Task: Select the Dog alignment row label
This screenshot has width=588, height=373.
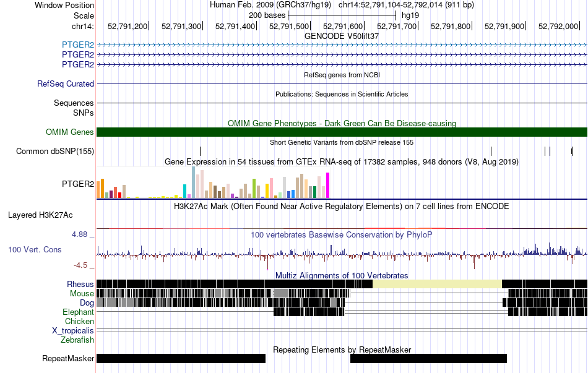Action: click(x=87, y=303)
